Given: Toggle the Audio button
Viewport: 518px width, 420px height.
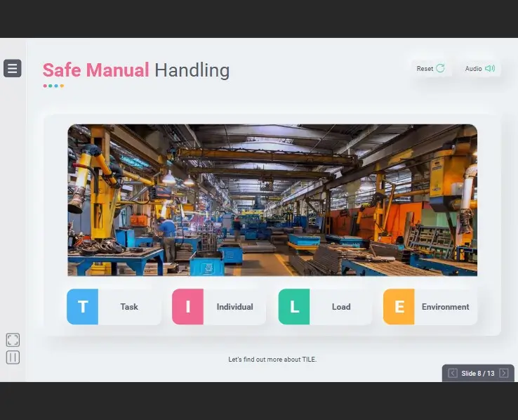Looking at the screenshot, I should point(479,68).
